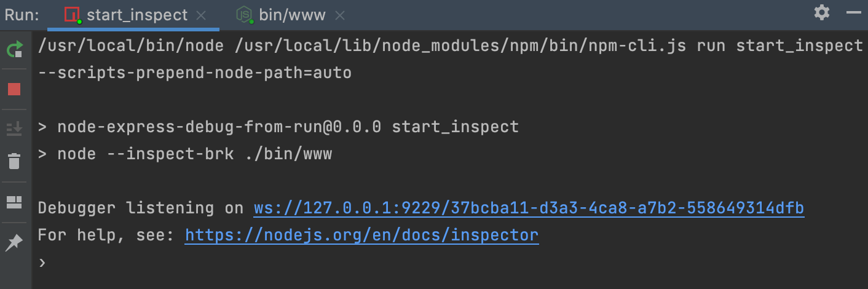Image resolution: width=868 pixels, height=289 pixels.
Task: Restore the tool window layout
Action: click(14, 202)
